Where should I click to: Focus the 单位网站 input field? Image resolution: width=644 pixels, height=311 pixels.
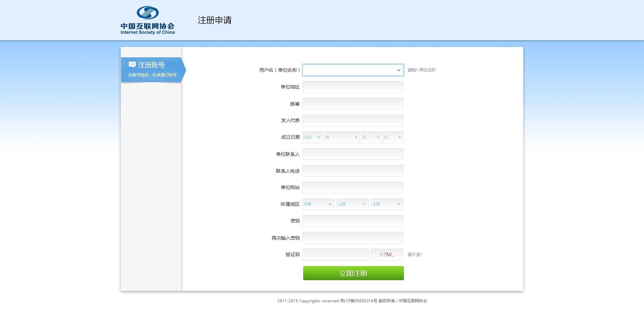point(353,187)
